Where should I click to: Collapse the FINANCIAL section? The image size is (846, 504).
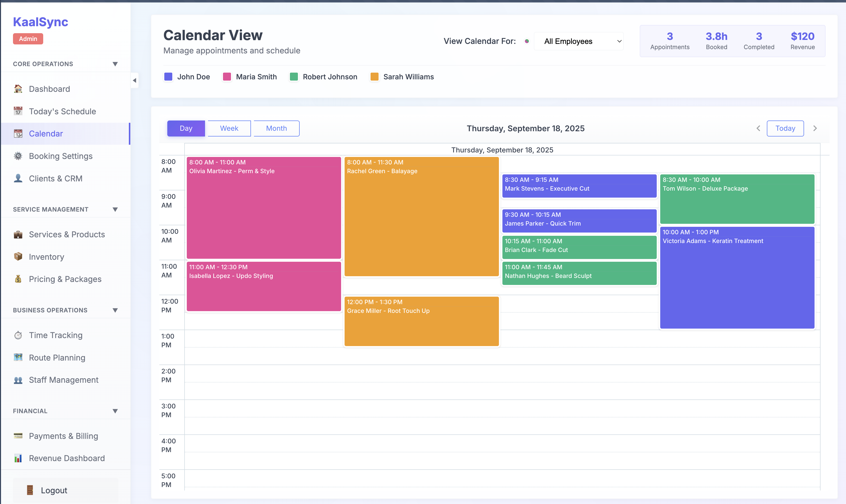115,411
